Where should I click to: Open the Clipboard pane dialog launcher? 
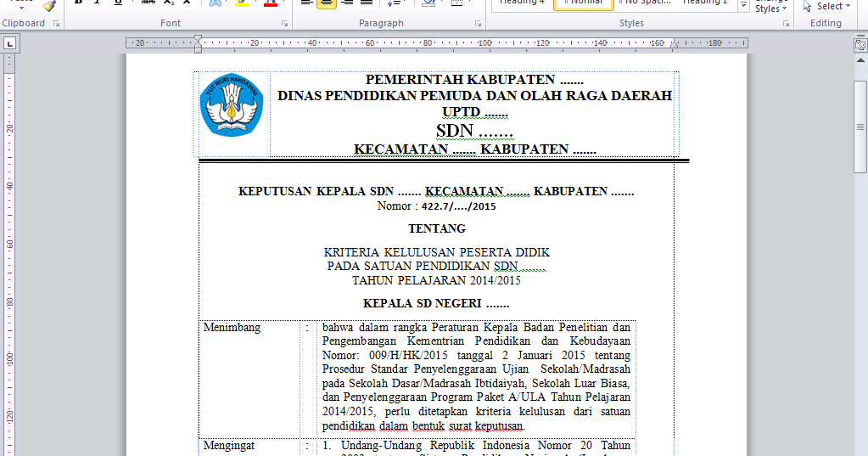(57, 23)
